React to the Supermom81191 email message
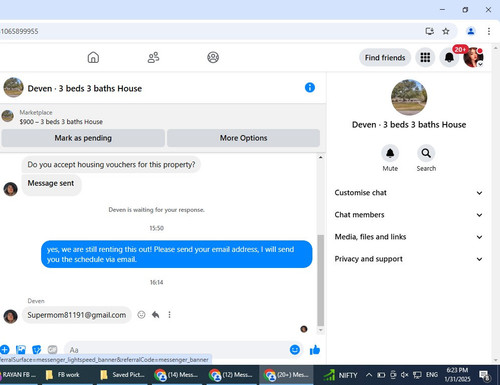This screenshot has height=385, width=500. click(141, 315)
